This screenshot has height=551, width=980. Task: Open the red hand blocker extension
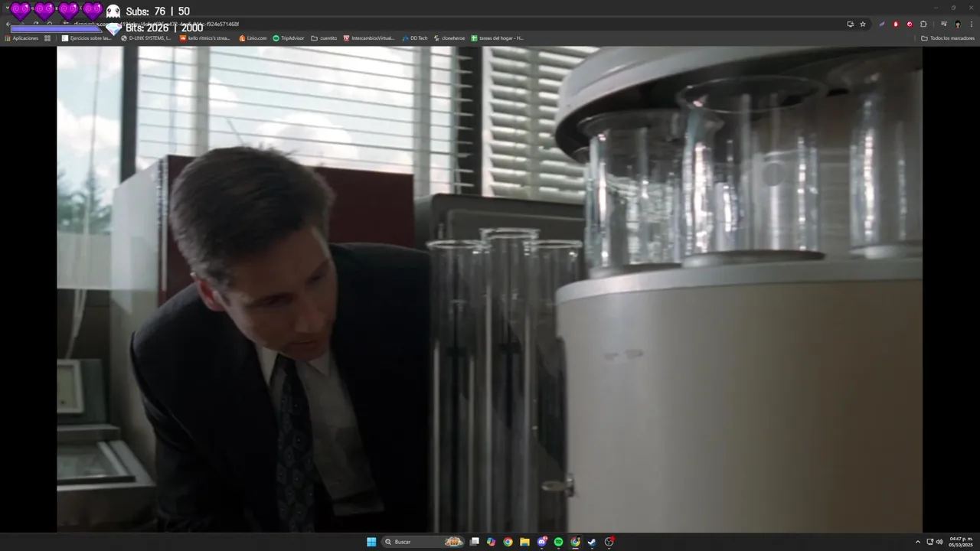click(x=896, y=24)
